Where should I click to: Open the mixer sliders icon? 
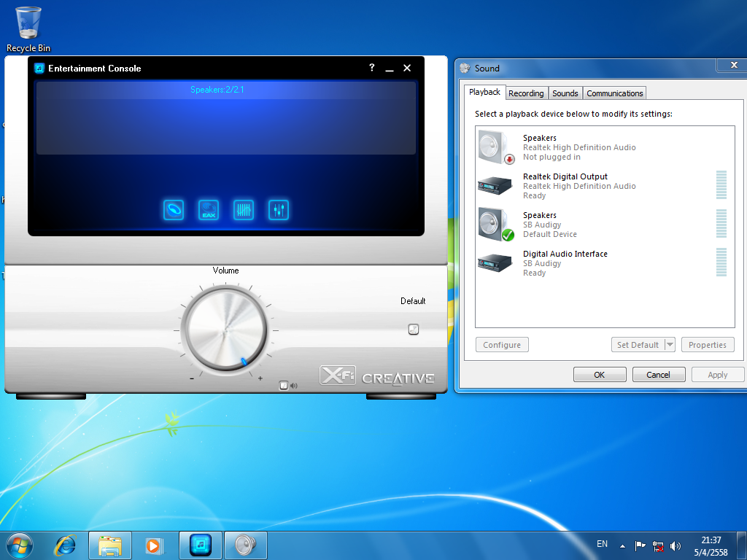pyautogui.click(x=279, y=210)
